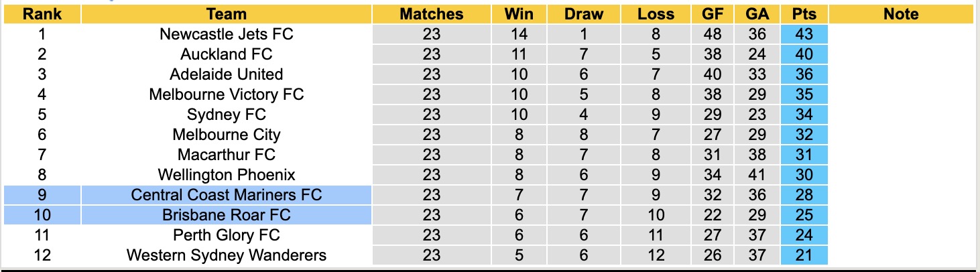The height and width of the screenshot is (272, 980).
Task: Click the Pts column header
Action: pos(804,14)
